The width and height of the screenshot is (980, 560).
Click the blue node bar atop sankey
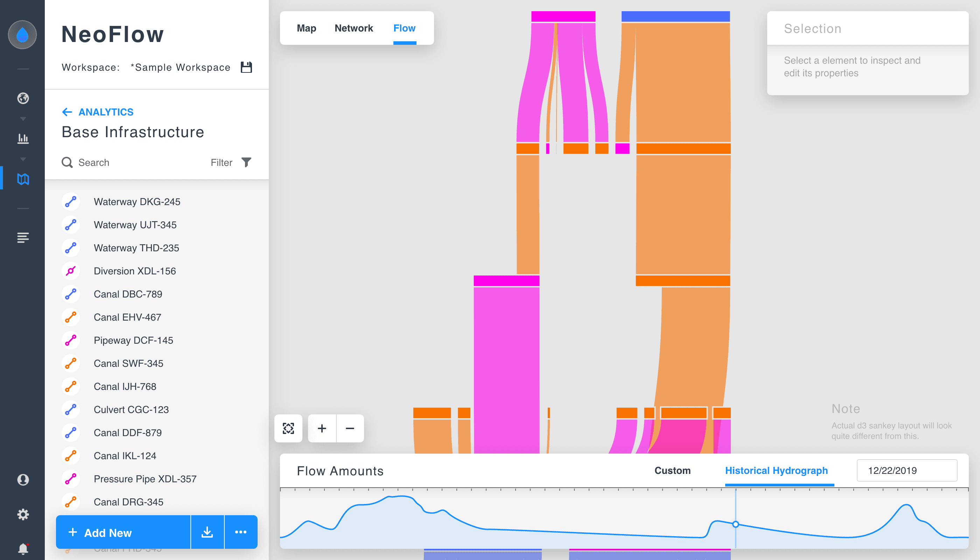[676, 16]
